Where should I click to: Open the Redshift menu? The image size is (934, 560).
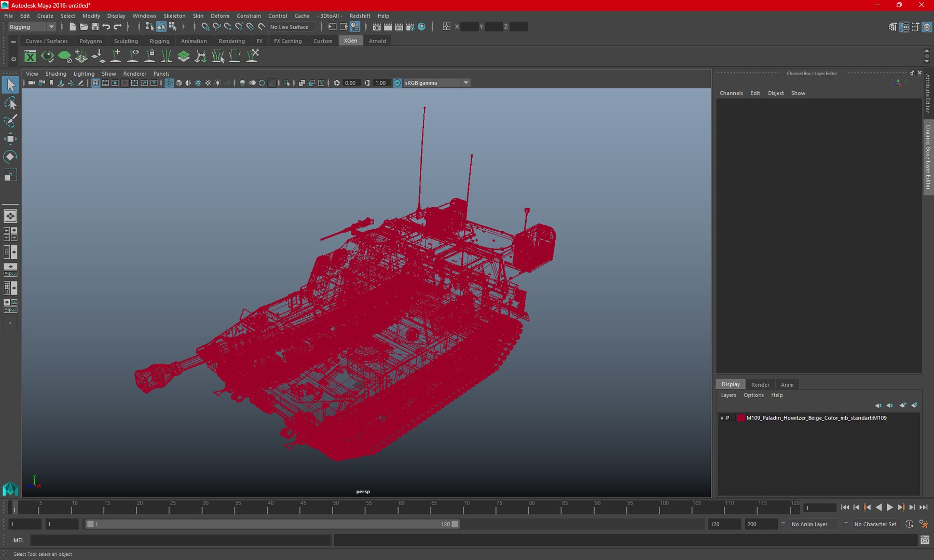[360, 16]
